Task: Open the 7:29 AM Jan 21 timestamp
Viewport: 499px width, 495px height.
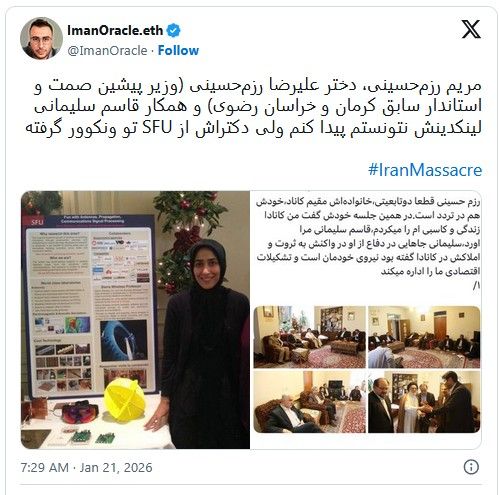Action: pyautogui.click(x=86, y=467)
